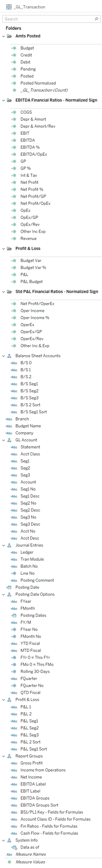Click the Abc icon next to Branch
Screen dimensions: 102x868
[9, 419]
